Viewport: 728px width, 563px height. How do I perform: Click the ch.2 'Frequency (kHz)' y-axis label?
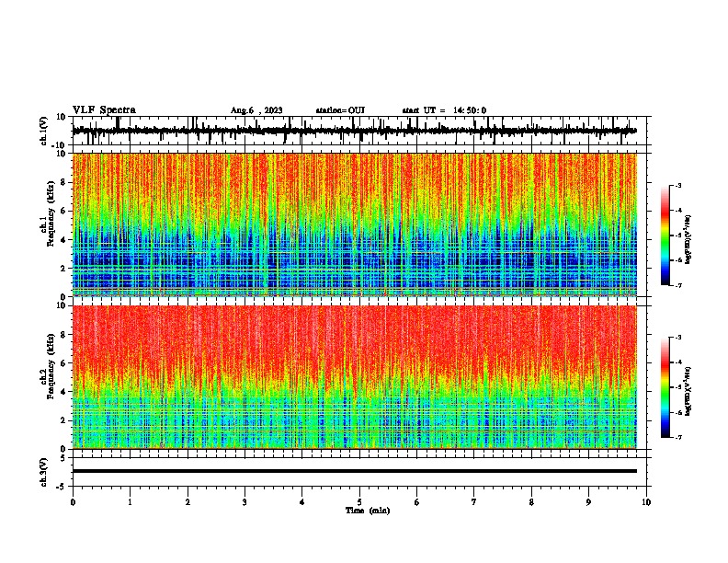[x=50, y=367]
